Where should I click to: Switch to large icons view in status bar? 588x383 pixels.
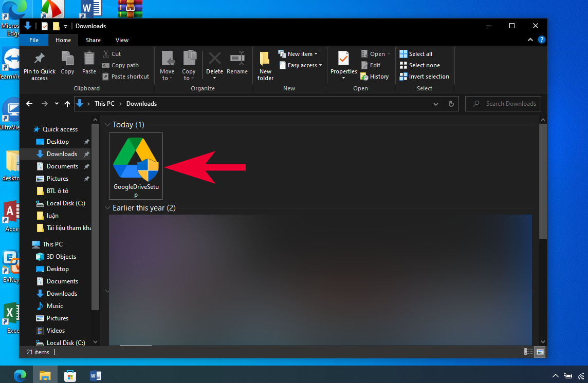click(540, 352)
